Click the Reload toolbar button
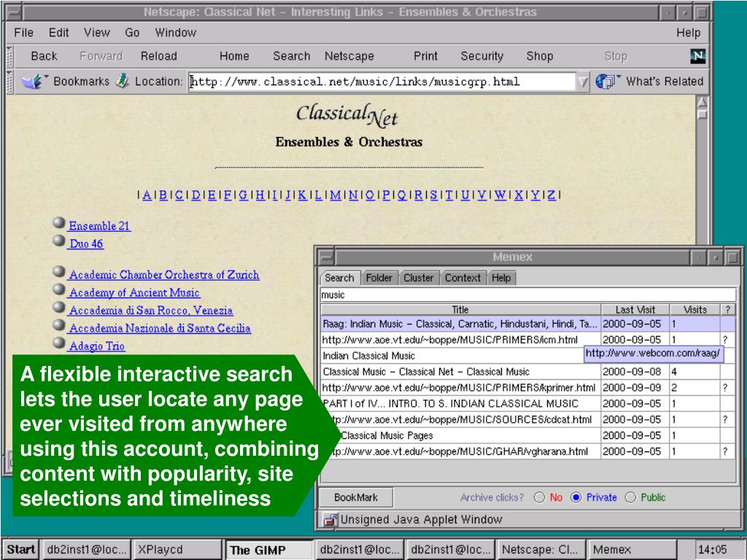The image size is (747, 560). pos(158,56)
